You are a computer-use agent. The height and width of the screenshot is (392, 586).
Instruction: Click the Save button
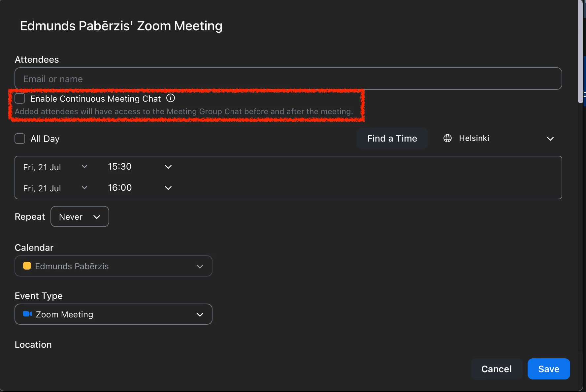[549, 369]
